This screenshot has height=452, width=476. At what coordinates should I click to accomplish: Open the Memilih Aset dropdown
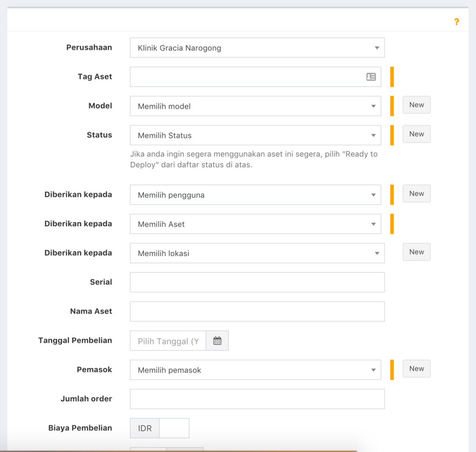255,224
